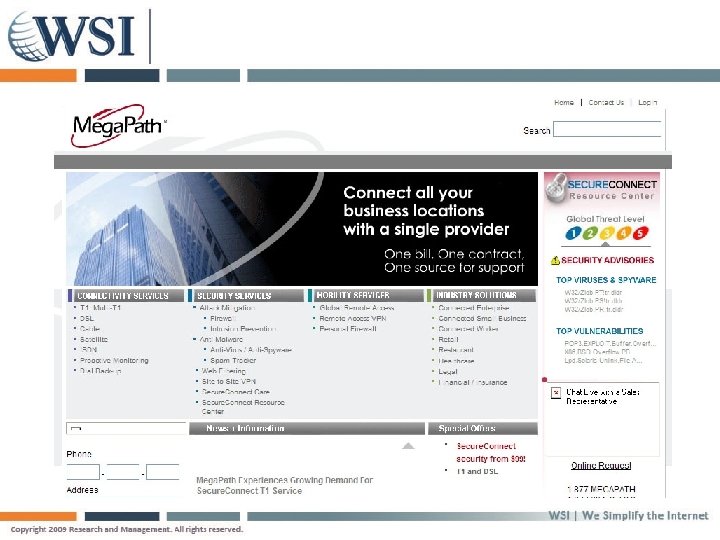This screenshot has height=540, width=720.
Task: Open the Top Viruses & Spyware heading
Action: 606,280
